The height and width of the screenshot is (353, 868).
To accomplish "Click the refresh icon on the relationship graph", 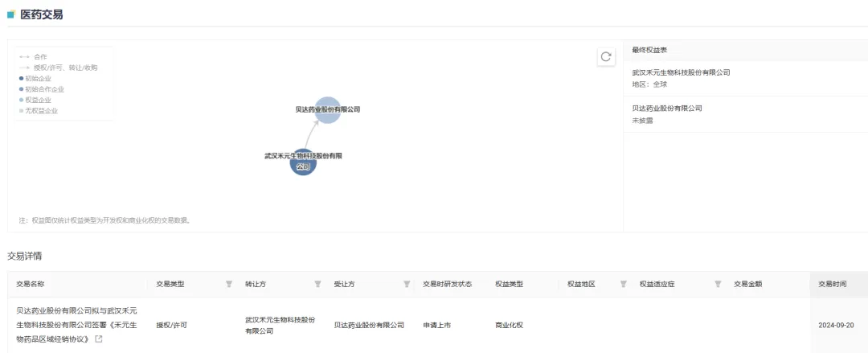I will pyautogui.click(x=606, y=56).
